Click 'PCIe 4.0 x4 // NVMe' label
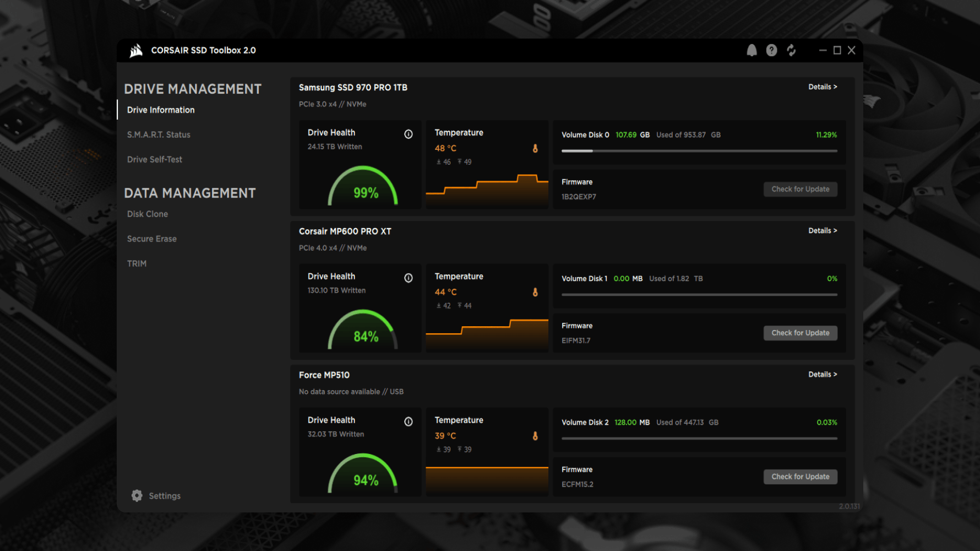Viewport: 980px width, 551px height. [x=333, y=248]
